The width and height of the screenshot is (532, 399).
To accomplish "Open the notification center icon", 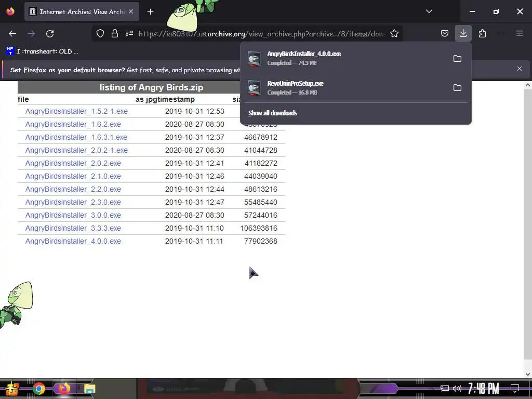I will [x=515, y=388].
